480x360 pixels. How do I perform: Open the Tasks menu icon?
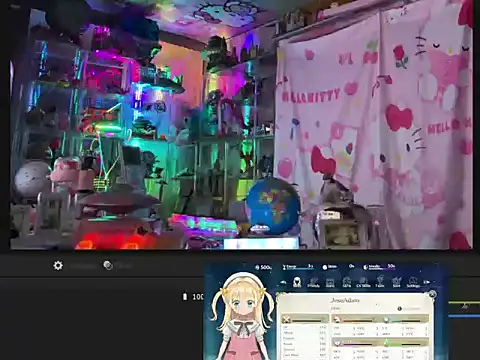coord(380,282)
